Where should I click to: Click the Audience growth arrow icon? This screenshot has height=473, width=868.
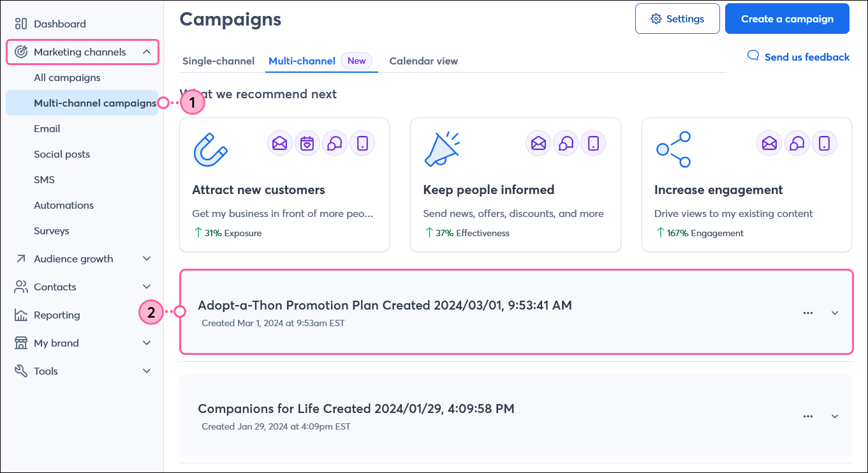click(x=21, y=259)
